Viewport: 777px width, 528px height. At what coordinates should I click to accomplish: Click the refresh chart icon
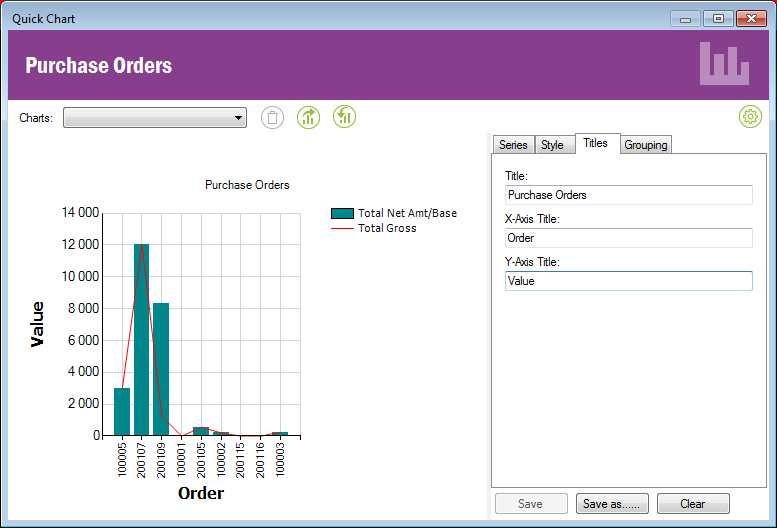pos(345,118)
